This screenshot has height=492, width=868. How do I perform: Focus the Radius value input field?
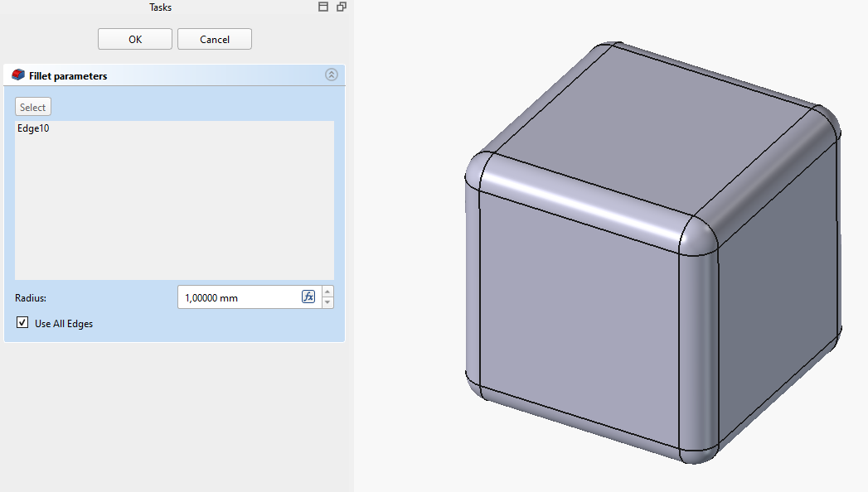coord(239,297)
